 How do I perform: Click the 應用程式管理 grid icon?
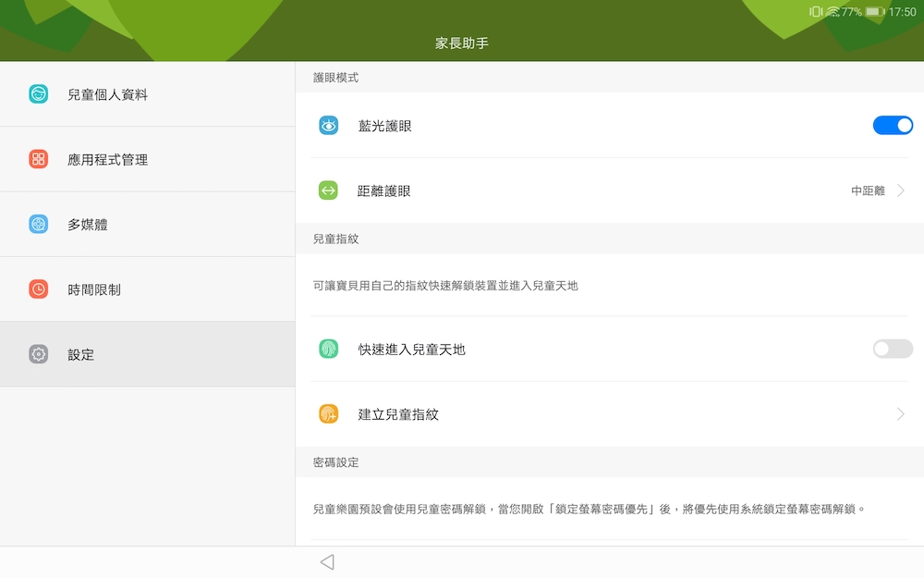[38, 159]
